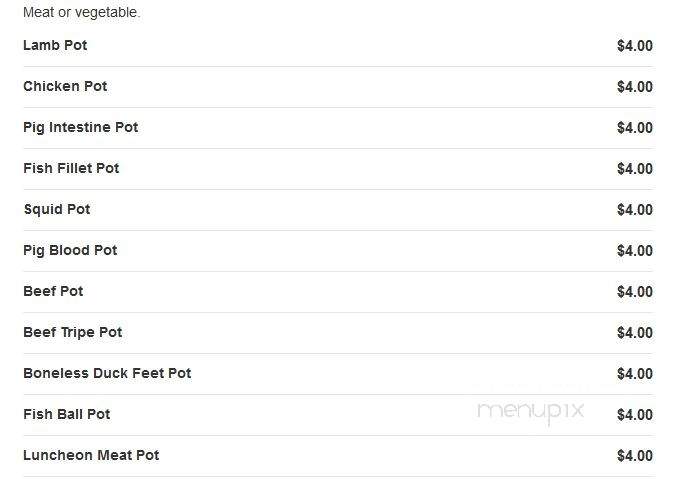Choose Chicken Pot from the list
Screen dimensions: 692x479
[x=65, y=86]
